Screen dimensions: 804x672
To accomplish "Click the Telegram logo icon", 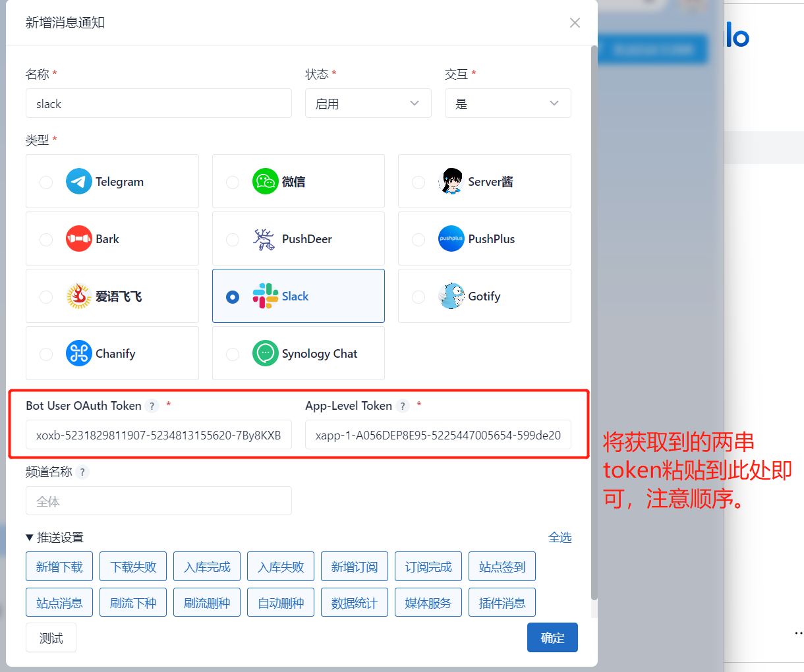I will 79,181.
